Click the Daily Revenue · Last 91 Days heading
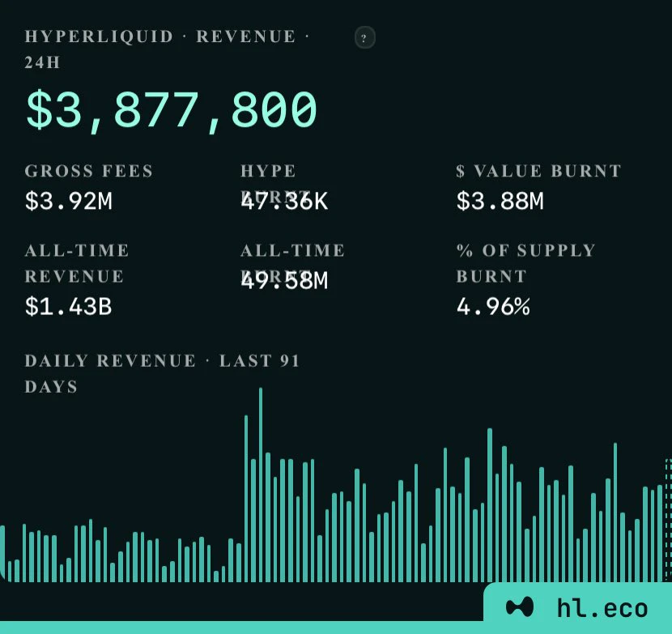Screen dimensions: 672x634 (x=162, y=373)
